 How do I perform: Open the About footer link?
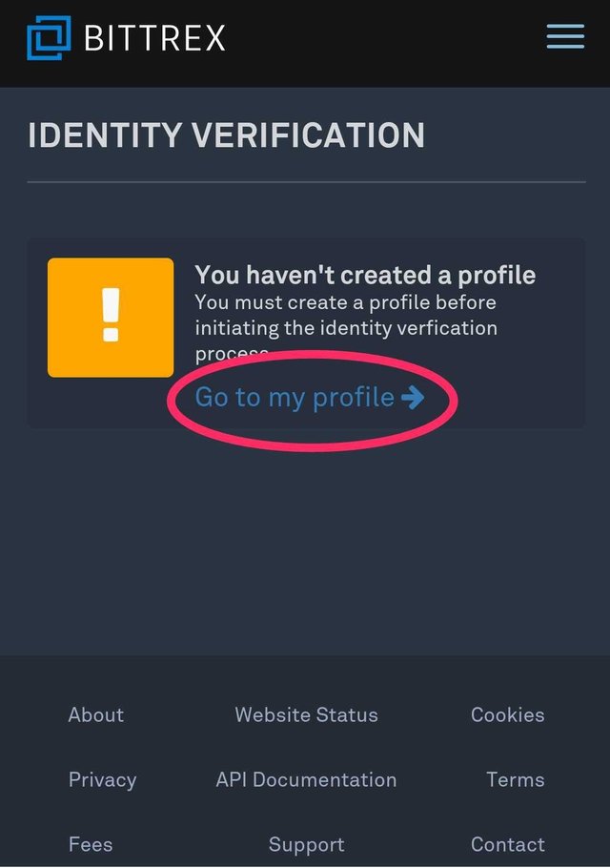pyautogui.click(x=96, y=714)
